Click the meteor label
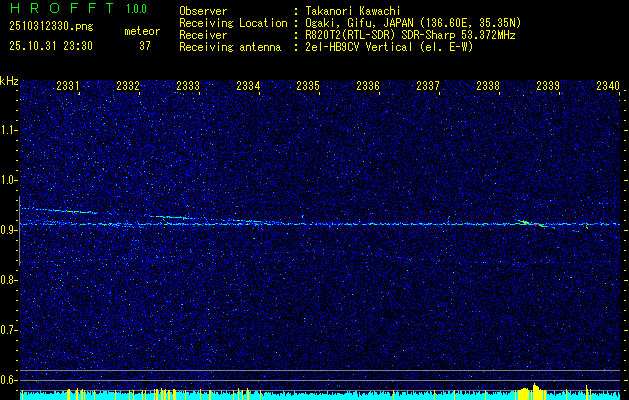Viewport: 629px width, 400px height. pyautogui.click(x=142, y=31)
